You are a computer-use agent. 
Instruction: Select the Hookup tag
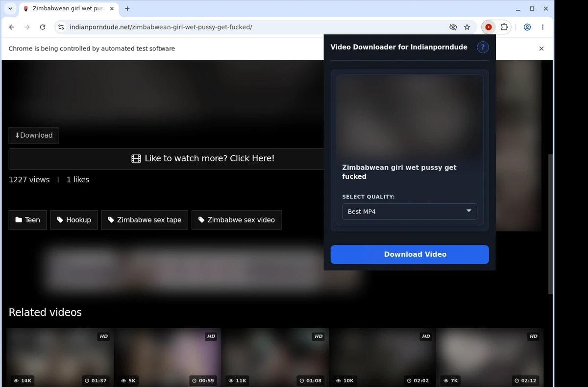point(74,220)
